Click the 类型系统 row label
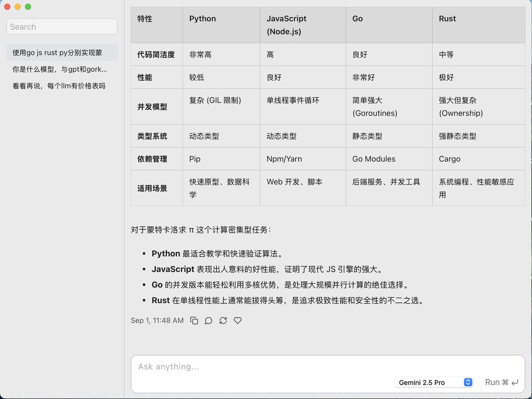Viewport: 532px width, 399px height. point(157,136)
